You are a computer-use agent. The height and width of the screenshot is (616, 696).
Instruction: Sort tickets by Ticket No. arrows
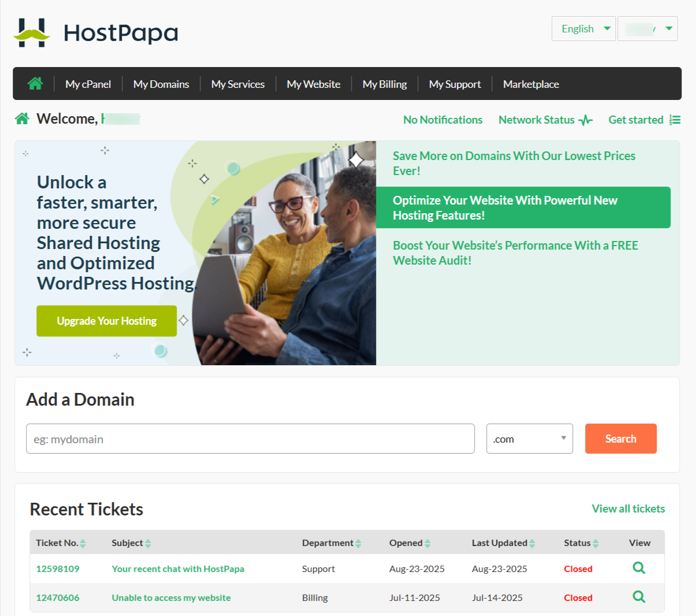tap(83, 543)
